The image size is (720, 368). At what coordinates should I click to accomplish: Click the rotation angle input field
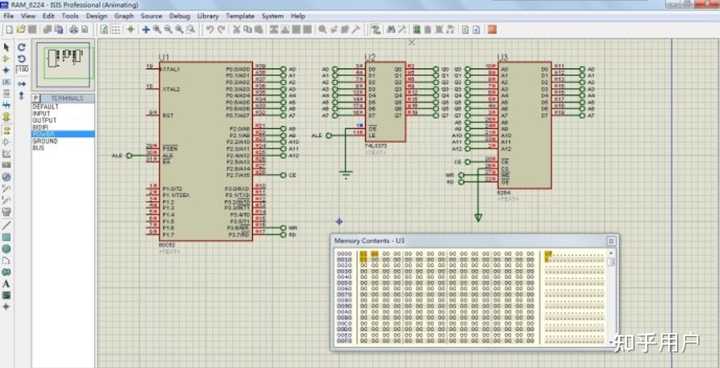pyautogui.click(x=22, y=69)
